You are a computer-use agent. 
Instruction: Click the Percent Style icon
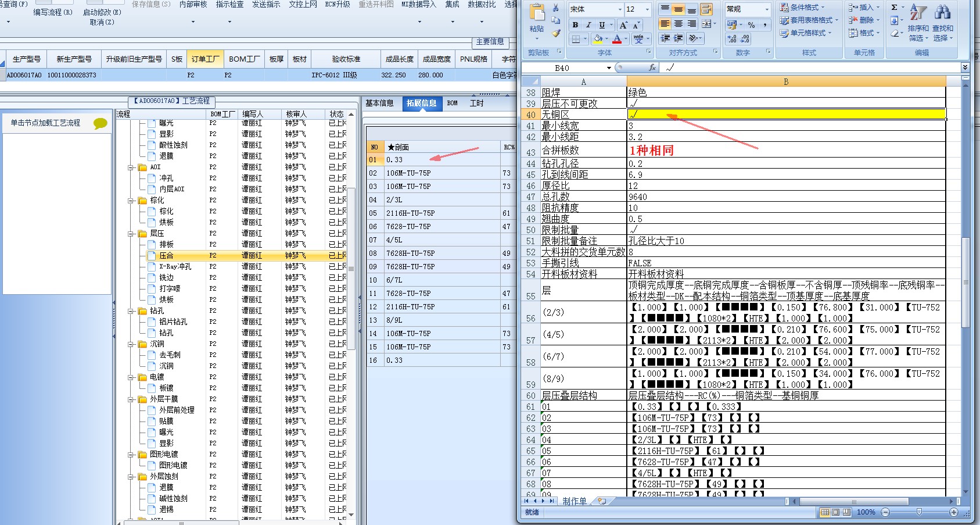[751, 25]
